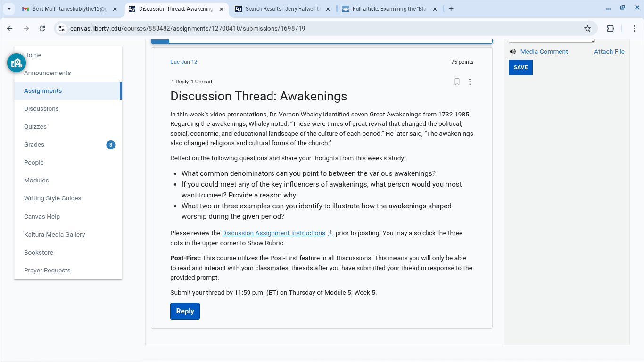View site information icon in address bar

pyautogui.click(x=61, y=28)
